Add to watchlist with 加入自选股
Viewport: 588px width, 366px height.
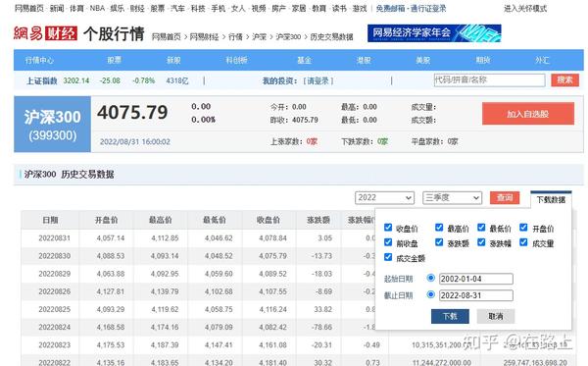(x=528, y=114)
